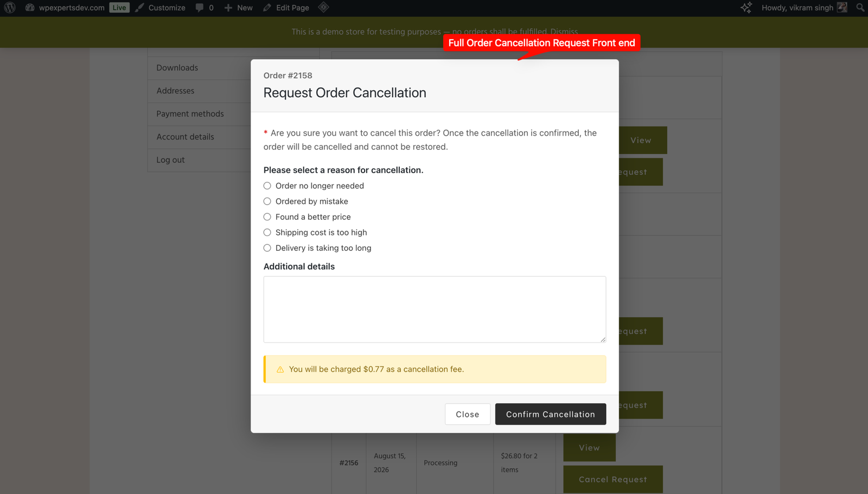Choose 'Delivery is taking too long'
868x494 pixels.
tap(267, 248)
